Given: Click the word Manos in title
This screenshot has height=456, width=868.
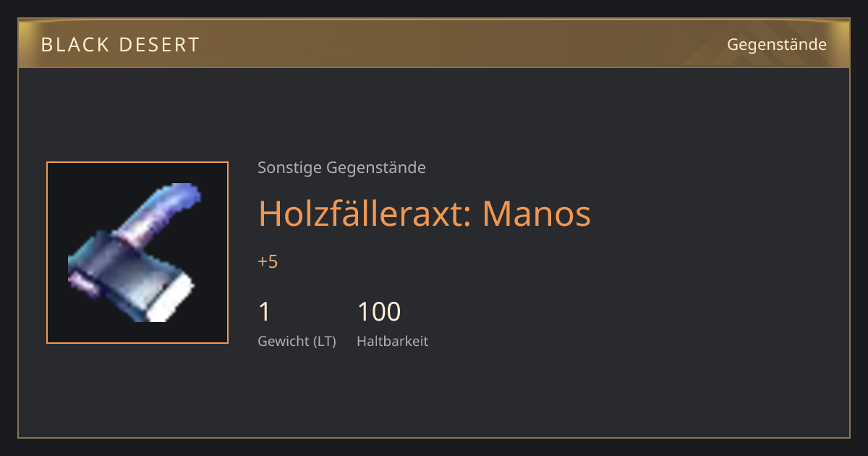Looking at the screenshot, I should tap(537, 214).
